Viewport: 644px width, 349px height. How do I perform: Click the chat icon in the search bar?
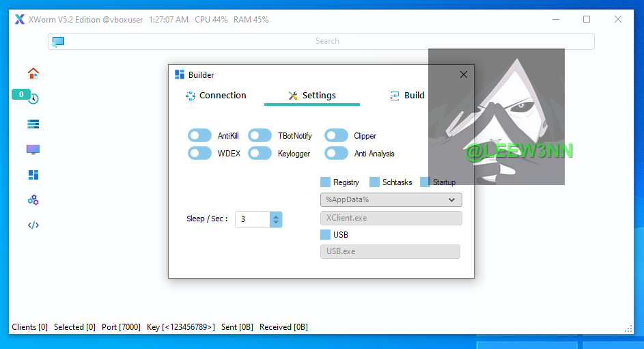pyautogui.click(x=58, y=42)
